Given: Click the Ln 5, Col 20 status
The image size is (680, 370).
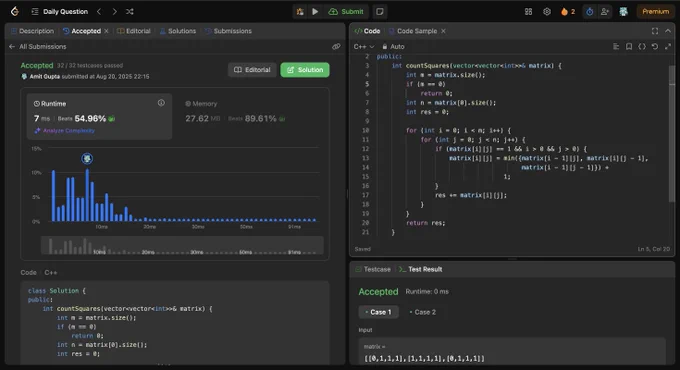Looking at the screenshot, I should pos(654,249).
